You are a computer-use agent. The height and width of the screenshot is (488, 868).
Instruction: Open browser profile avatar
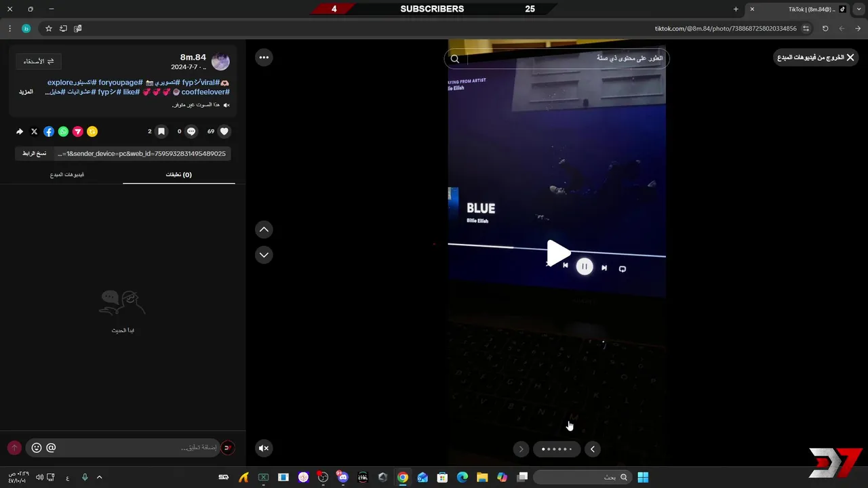pyautogui.click(x=26, y=28)
